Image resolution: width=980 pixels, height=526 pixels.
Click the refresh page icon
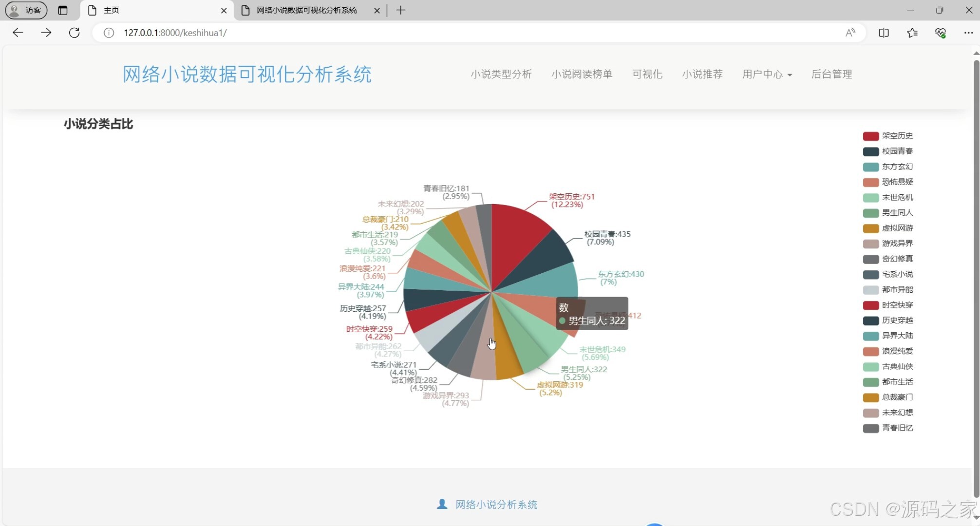[74, 33]
